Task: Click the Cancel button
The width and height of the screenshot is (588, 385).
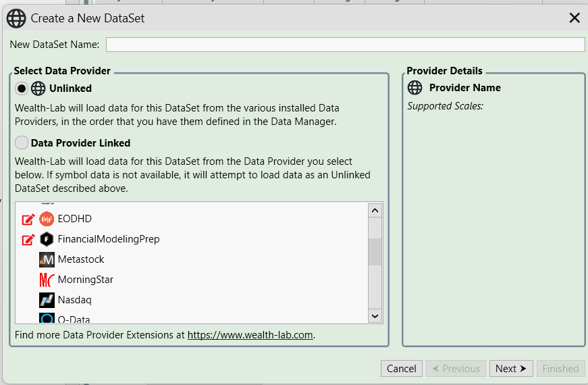Action: (x=401, y=369)
